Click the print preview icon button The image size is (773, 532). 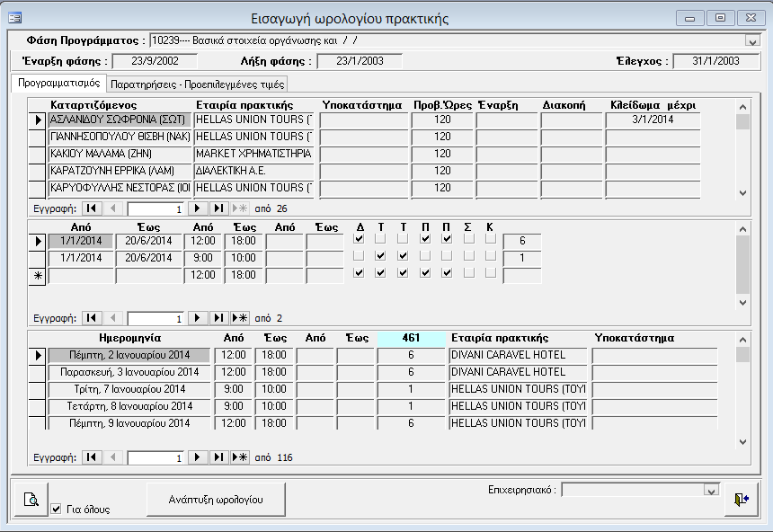31,499
